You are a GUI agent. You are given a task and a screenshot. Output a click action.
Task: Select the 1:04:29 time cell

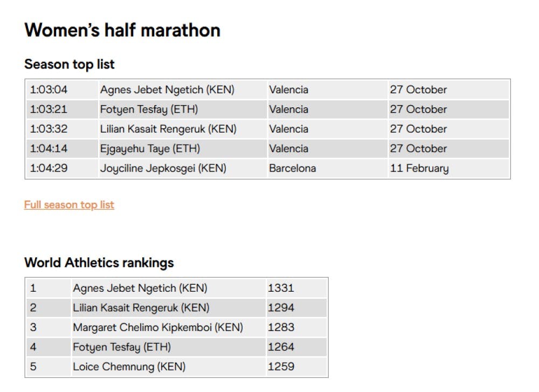49,168
